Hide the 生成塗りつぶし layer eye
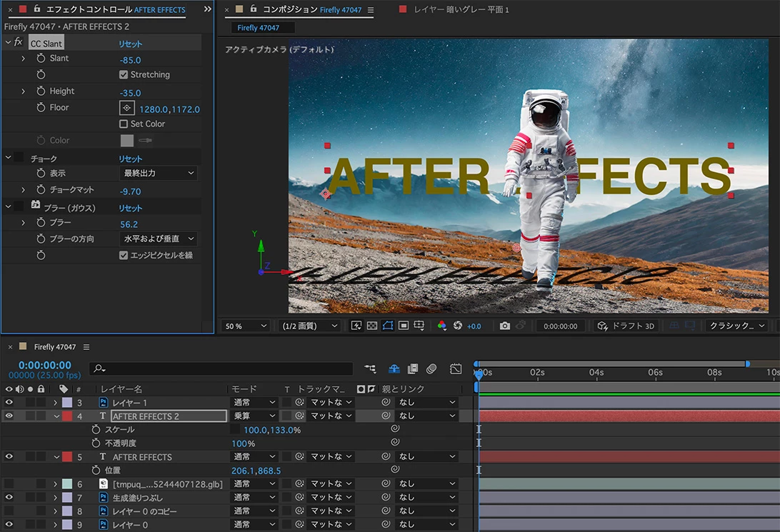Viewport: 780px width, 532px height. [x=9, y=497]
